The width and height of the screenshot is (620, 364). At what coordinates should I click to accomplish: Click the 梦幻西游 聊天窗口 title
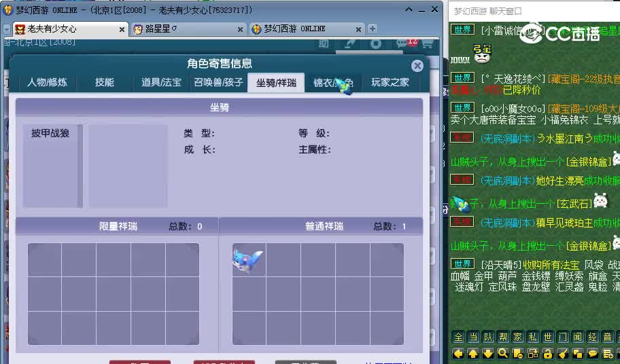click(487, 12)
